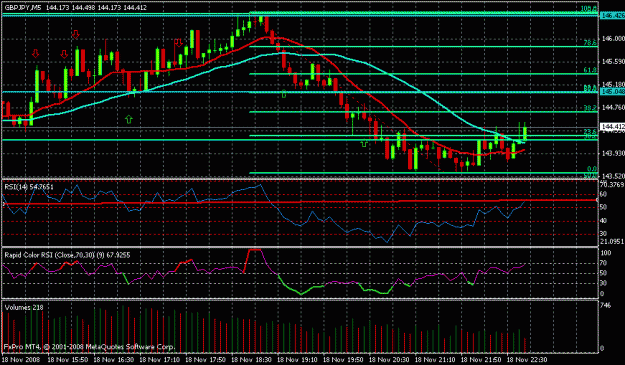Click the small green arrow near the 19:10 candles
Image resolution: width=625 pixels, height=365 pixels.
(284, 94)
